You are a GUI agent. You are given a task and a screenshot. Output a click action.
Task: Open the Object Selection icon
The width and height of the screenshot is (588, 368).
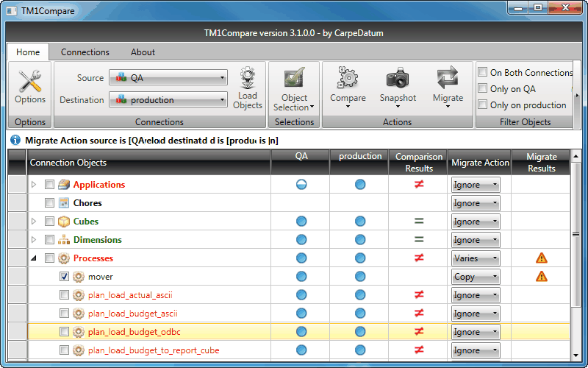(x=294, y=79)
